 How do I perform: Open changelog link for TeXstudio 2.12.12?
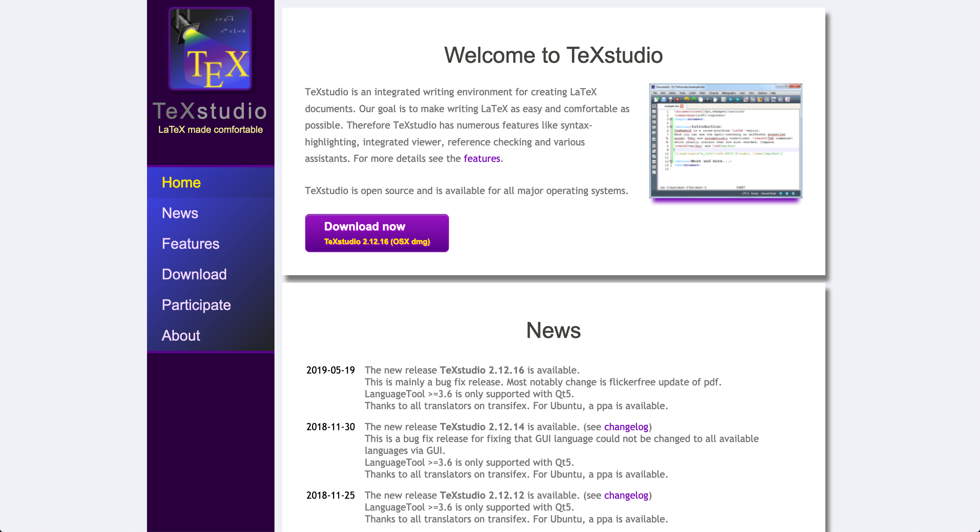[x=626, y=495]
